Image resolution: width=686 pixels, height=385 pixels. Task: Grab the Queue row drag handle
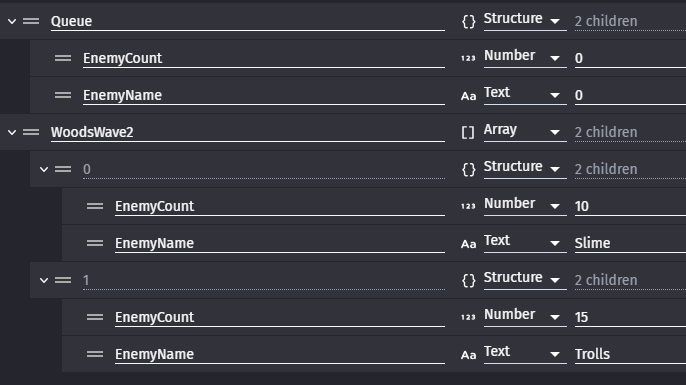tap(31, 21)
